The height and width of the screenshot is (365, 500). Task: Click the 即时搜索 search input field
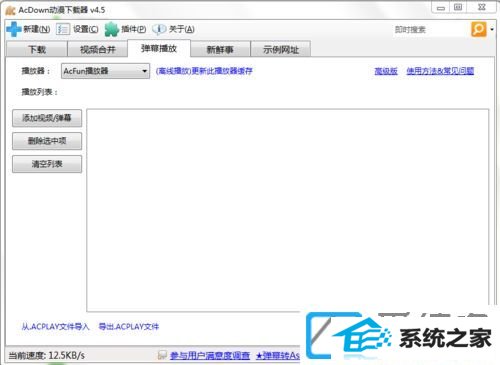point(431,30)
